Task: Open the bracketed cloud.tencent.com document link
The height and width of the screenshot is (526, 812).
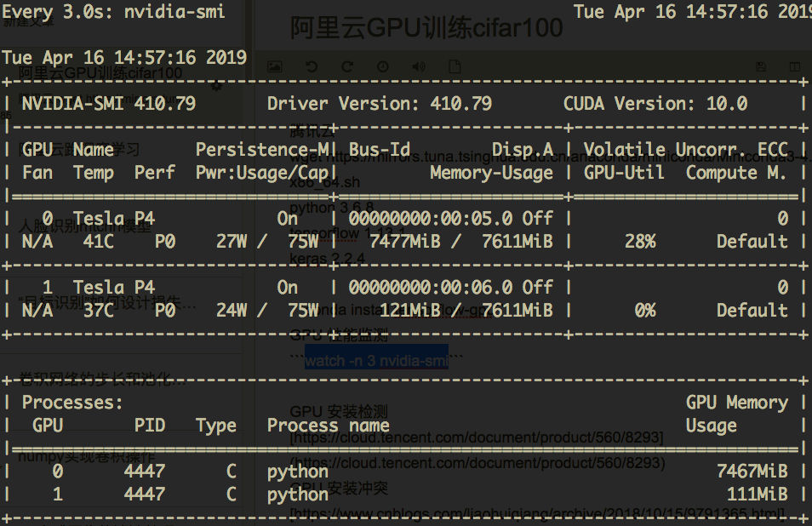Action: tap(477, 437)
